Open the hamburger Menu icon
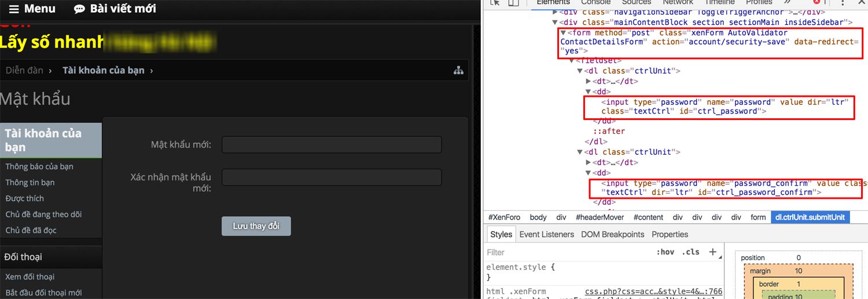This screenshot has width=868, height=299. point(14,9)
